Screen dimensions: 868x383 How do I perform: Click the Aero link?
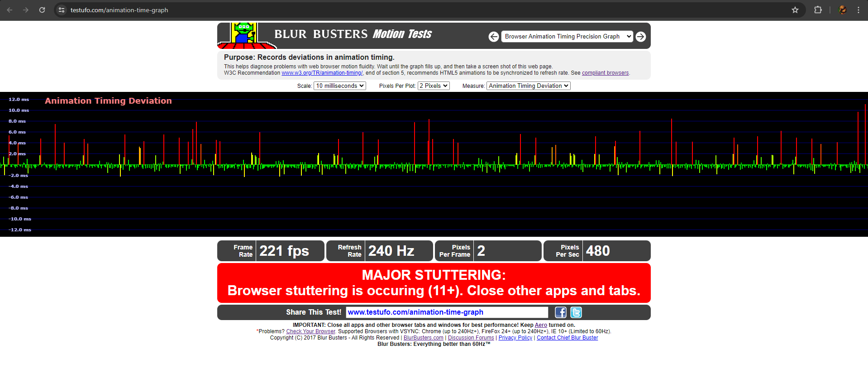[541, 325]
